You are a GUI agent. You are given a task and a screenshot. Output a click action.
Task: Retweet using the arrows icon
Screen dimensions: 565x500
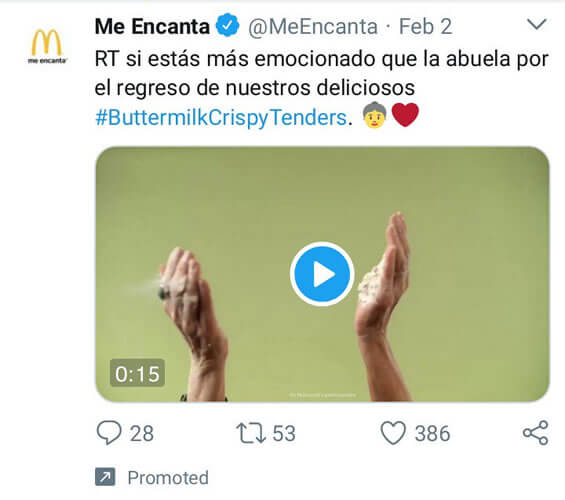coord(251,433)
